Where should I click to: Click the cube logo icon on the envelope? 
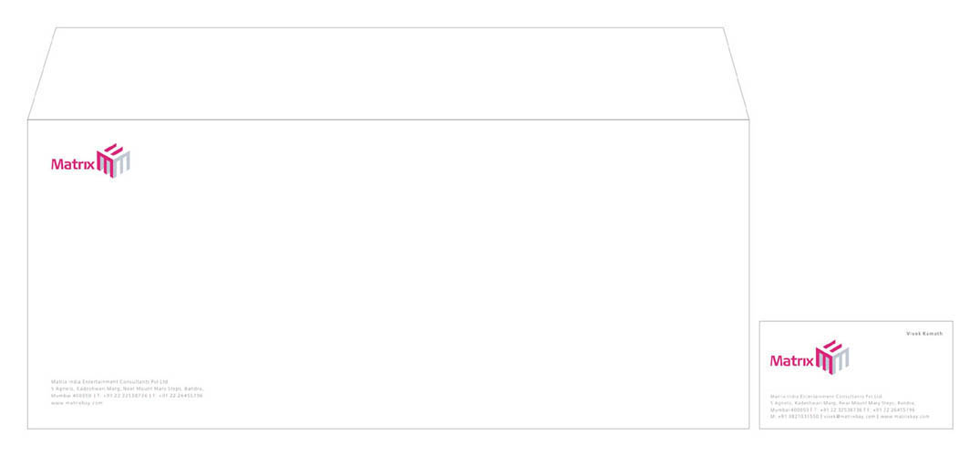(x=114, y=161)
